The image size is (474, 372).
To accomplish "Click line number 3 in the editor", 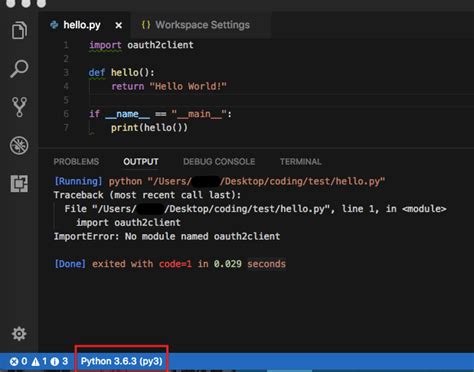I will (66, 72).
